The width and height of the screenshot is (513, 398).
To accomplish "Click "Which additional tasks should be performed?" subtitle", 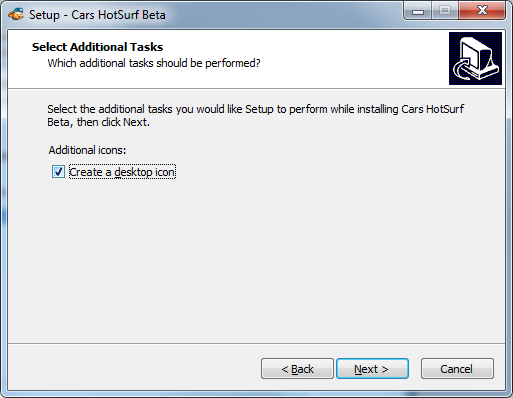I will tap(154, 63).
